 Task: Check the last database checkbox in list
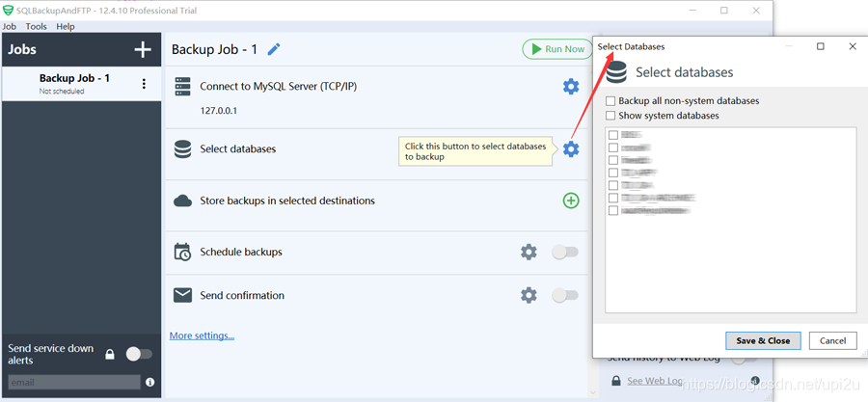click(613, 211)
